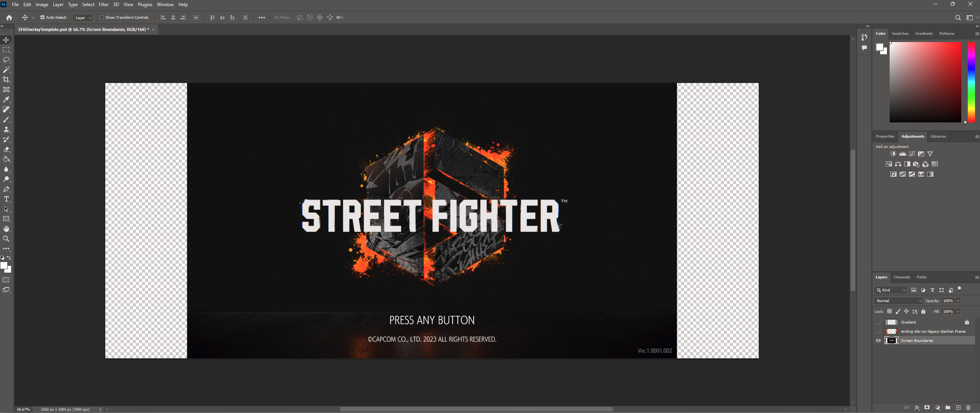The height and width of the screenshot is (413, 980).
Task: Expand the layer Opacity dropdown arrow
Action: coord(958,301)
